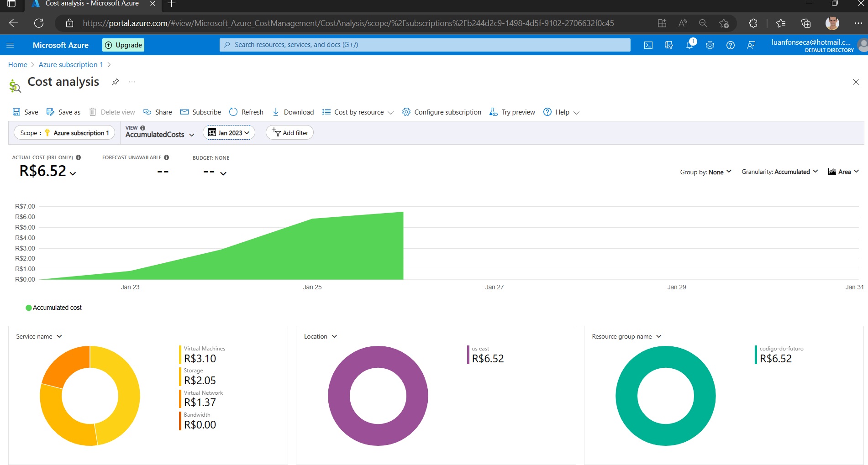This screenshot has height=465, width=868.
Task: Open the AccumulatedCosts view dropdown
Action: 160,134
